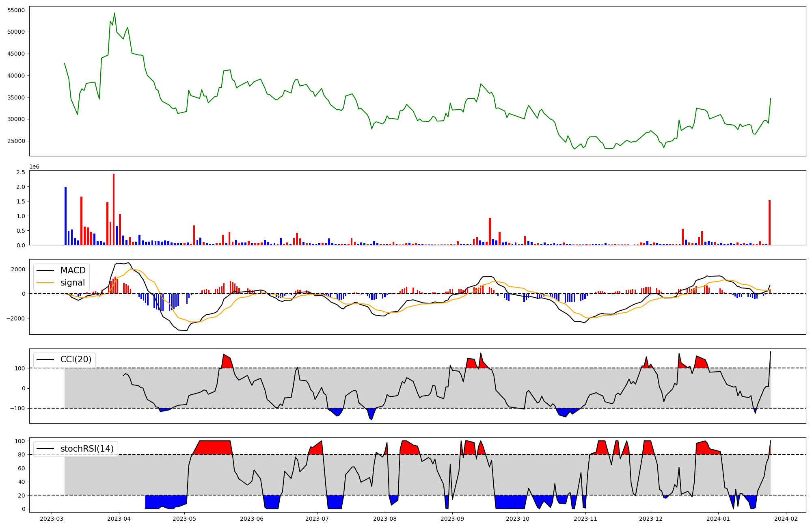Click the 2023-10 x-axis date label
Image resolution: width=812 pixels, height=528 pixels.
coord(518,519)
